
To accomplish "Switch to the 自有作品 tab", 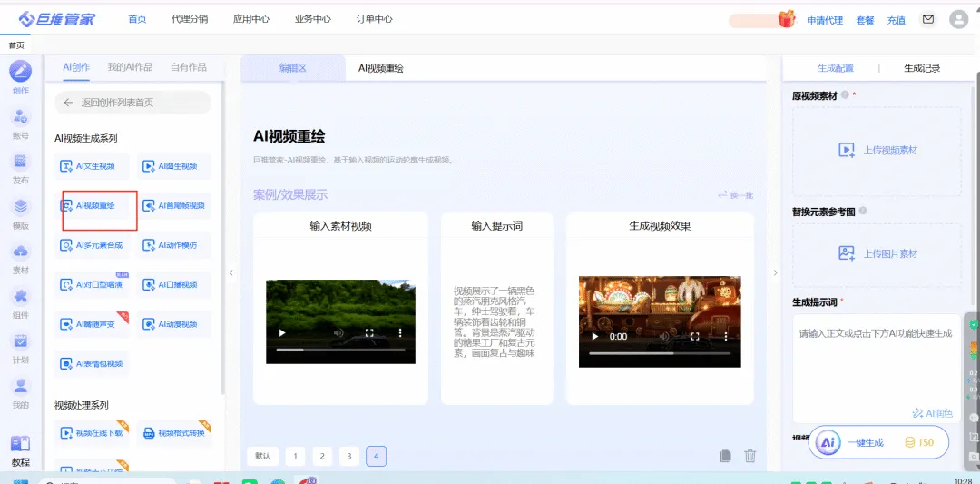I will [x=188, y=67].
